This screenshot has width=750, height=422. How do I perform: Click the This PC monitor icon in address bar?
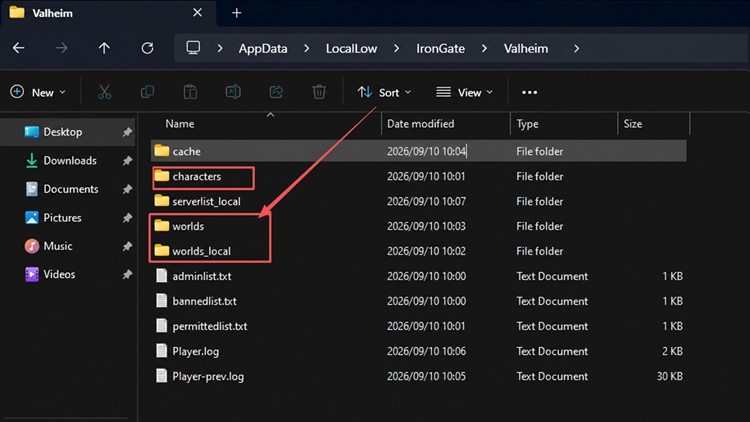[193, 48]
